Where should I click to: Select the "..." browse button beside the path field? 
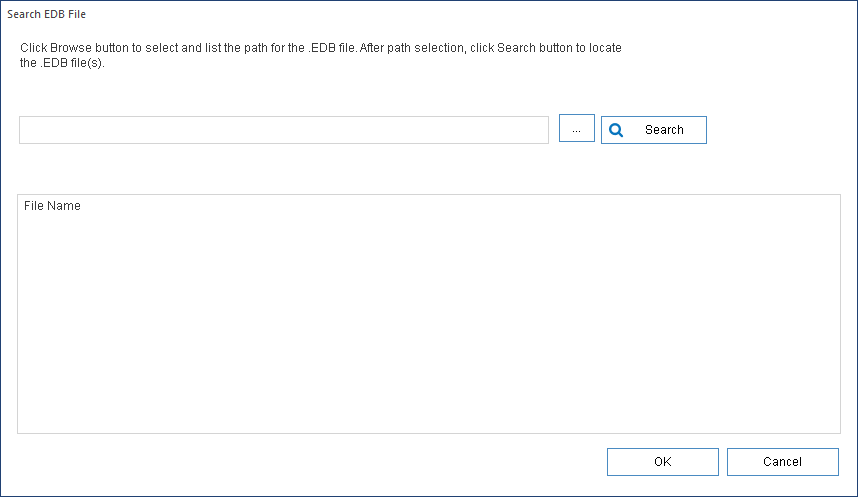[576, 129]
